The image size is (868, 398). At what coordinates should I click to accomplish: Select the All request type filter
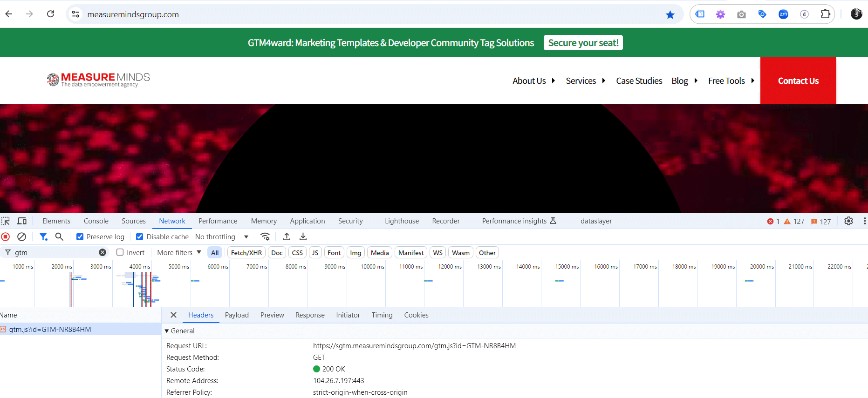click(x=215, y=253)
